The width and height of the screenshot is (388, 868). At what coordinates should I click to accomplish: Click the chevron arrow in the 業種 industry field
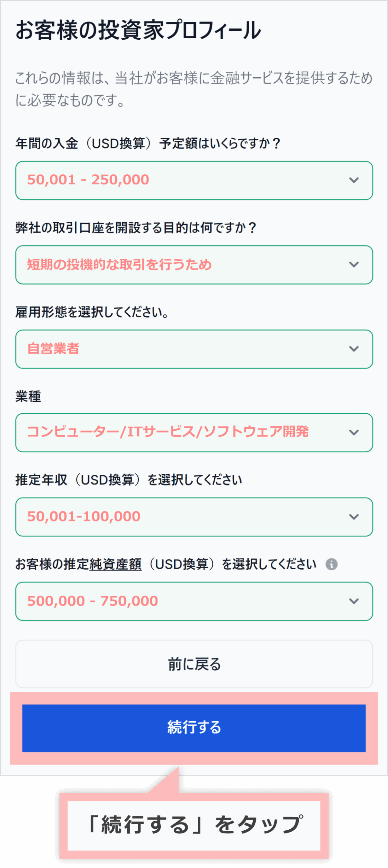click(354, 432)
